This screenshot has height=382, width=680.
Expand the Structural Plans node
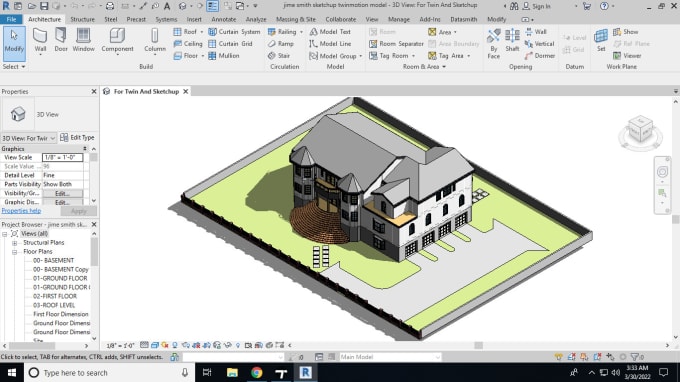pyautogui.click(x=14, y=243)
